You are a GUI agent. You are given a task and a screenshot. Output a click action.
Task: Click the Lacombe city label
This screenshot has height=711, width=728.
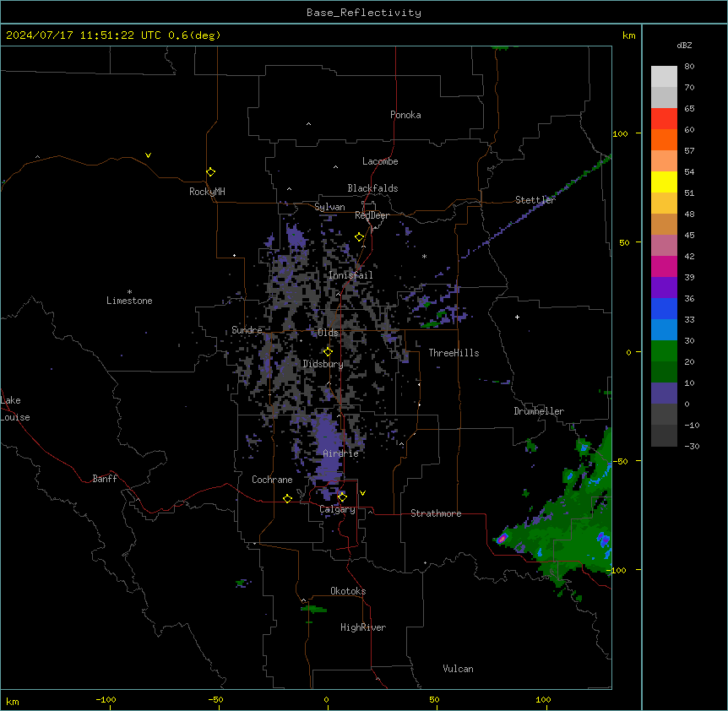[x=380, y=161]
